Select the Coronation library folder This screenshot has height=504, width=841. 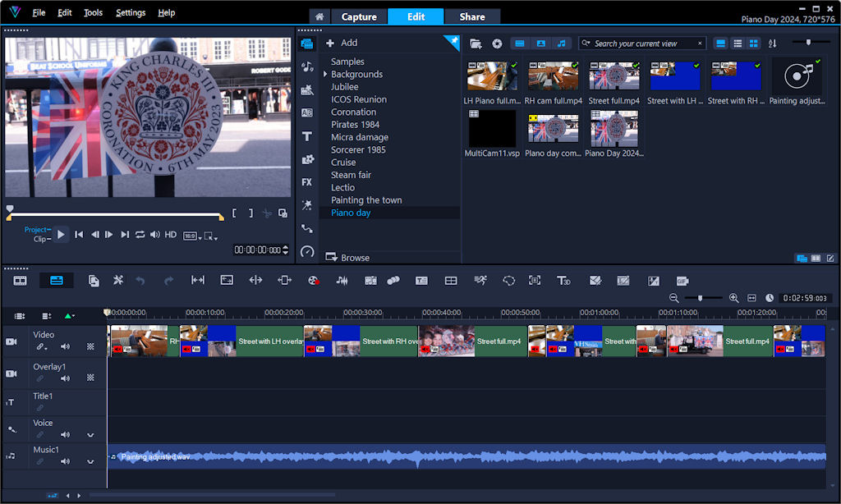(353, 112)
